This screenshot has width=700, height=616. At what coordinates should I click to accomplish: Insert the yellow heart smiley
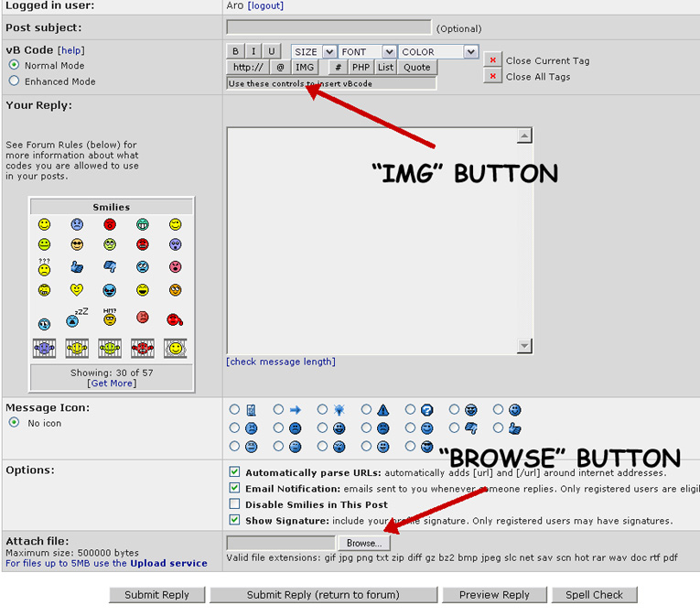coord(77,290)
